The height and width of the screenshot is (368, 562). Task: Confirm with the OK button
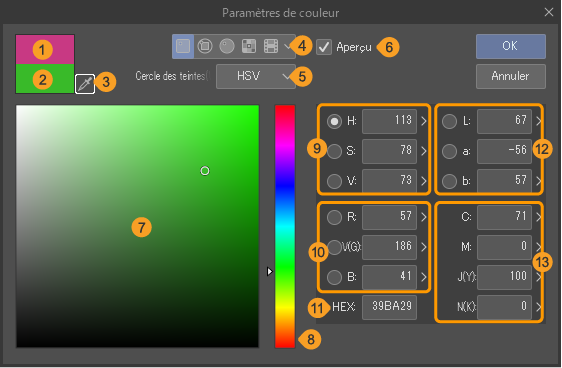511,46
